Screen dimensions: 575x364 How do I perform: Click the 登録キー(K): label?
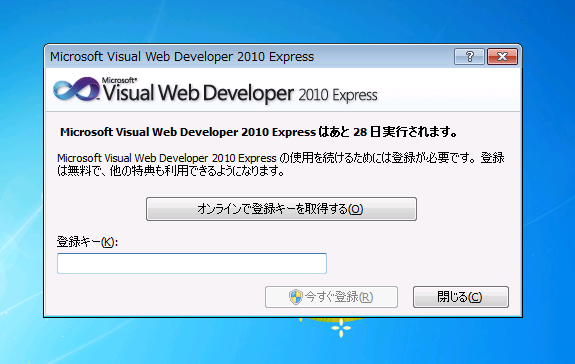(87, 242)
